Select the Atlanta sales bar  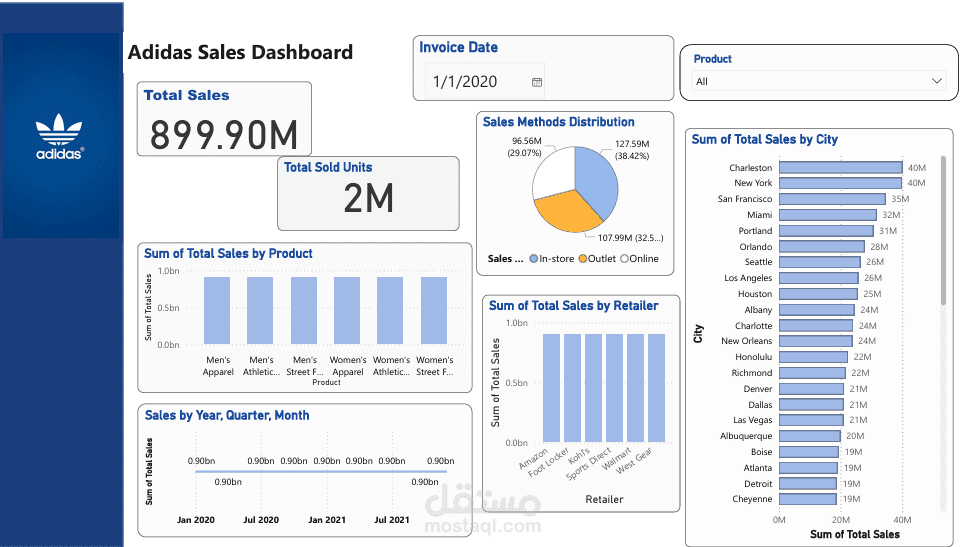pyautogui.click(x=808, y=468)
